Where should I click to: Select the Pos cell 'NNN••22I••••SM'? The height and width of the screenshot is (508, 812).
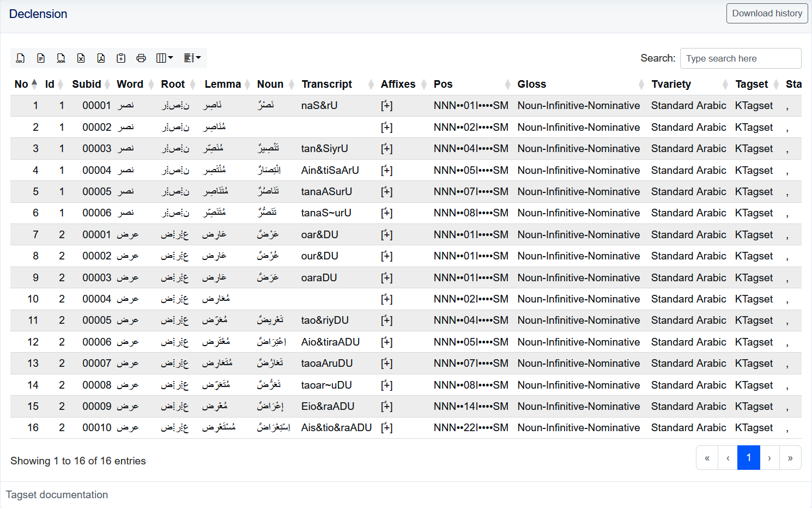[x=471, y=428]
